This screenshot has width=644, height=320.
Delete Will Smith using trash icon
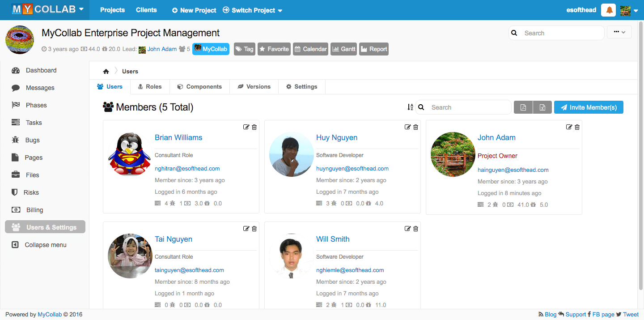tap(416, 229)
